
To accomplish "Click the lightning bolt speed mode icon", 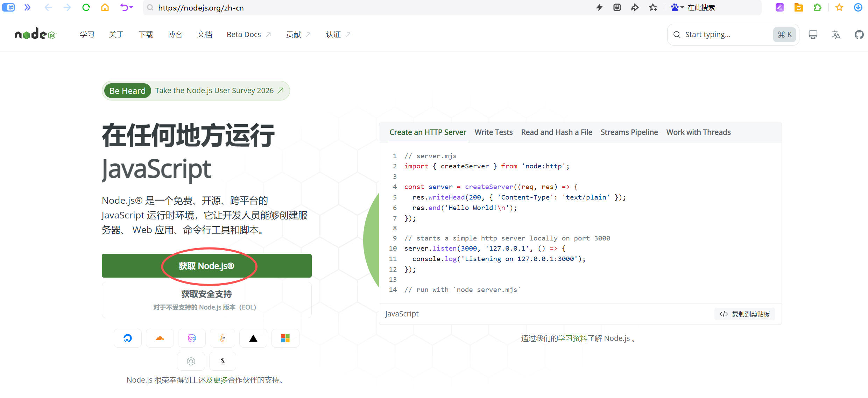I will [599, 7].
